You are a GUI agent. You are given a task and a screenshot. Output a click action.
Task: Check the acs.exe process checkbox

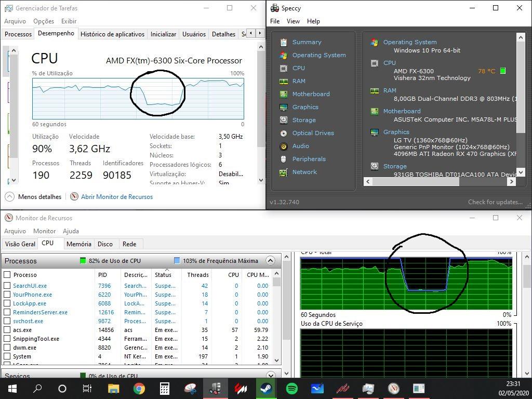7,330
